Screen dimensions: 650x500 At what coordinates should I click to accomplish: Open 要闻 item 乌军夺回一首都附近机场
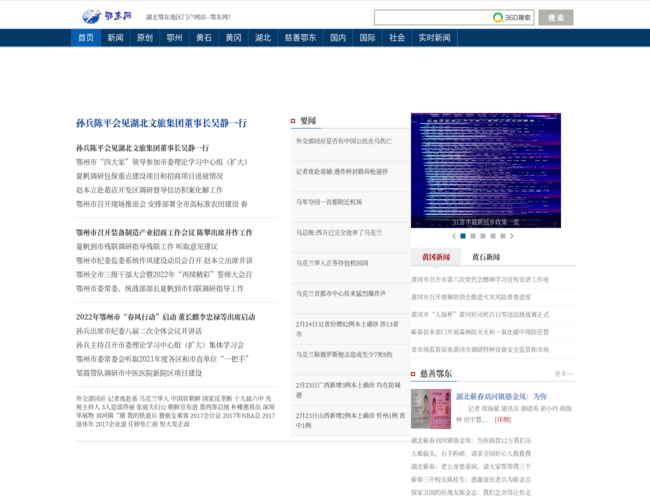point(329,202)
